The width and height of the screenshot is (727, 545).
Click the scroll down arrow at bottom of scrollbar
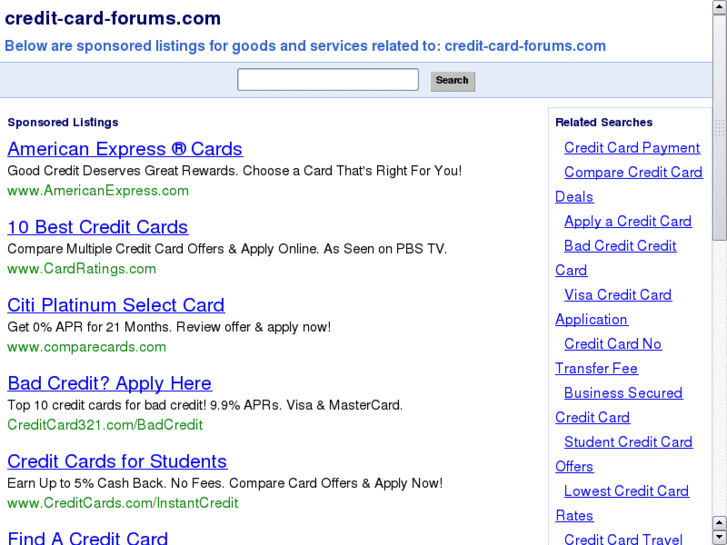tap(720, 537)
